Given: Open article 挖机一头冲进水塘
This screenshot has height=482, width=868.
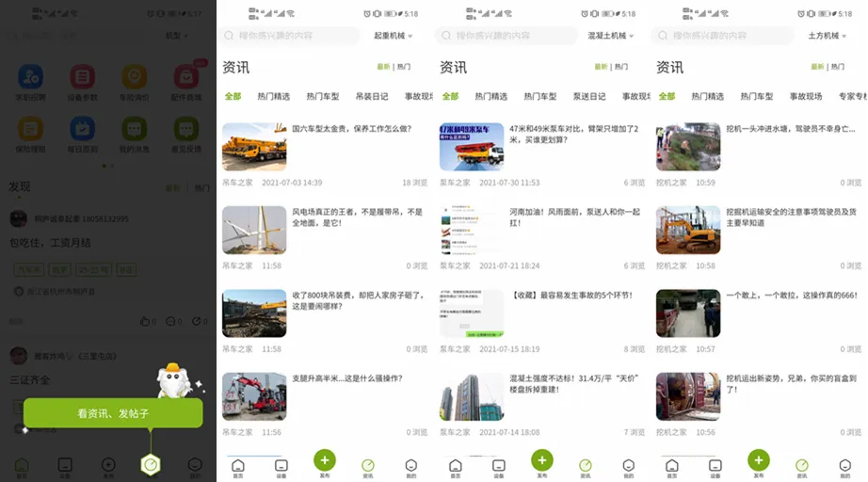Looking at the screenshot, I should [791, 129].
